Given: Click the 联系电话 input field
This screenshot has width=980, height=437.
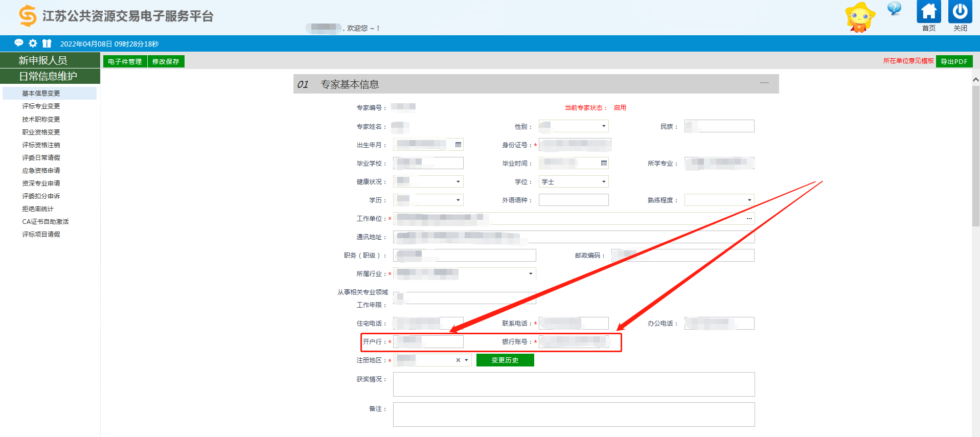Looking at the screenshot, I should coord(574,323).
